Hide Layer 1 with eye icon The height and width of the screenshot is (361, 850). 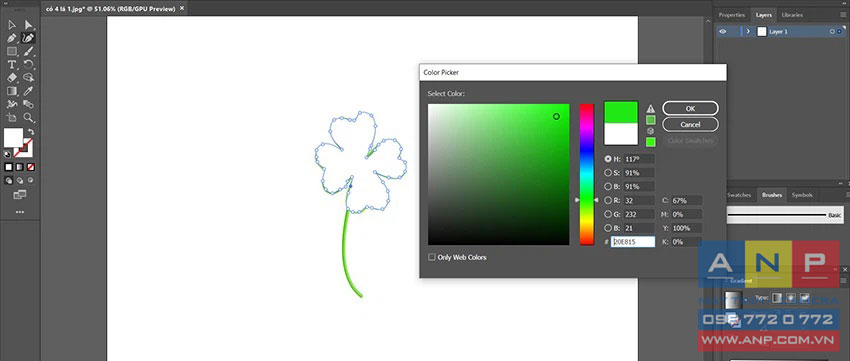tap(723, 31)
